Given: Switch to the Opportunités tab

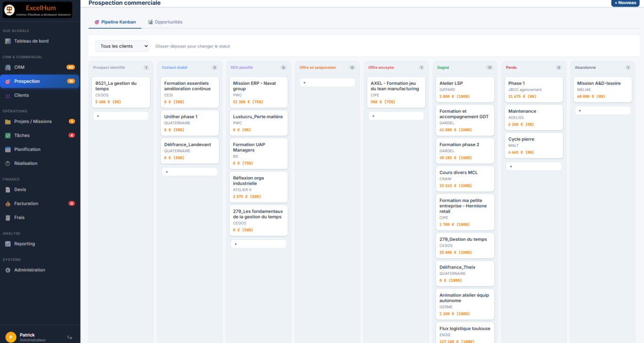Looking at the screenshot, I should (x=165, y=22).
